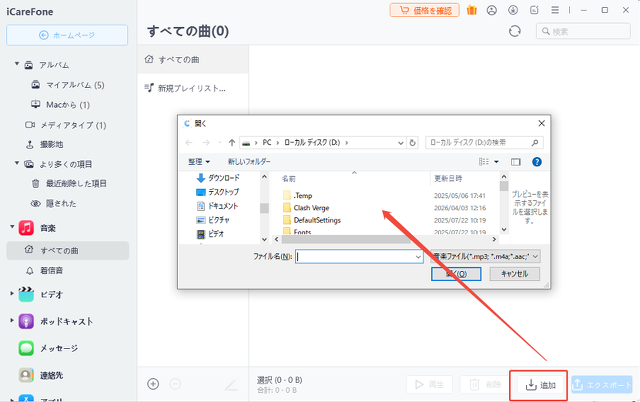Go back to ホームページ
The image size is (640, 402).
coord(67,35)
